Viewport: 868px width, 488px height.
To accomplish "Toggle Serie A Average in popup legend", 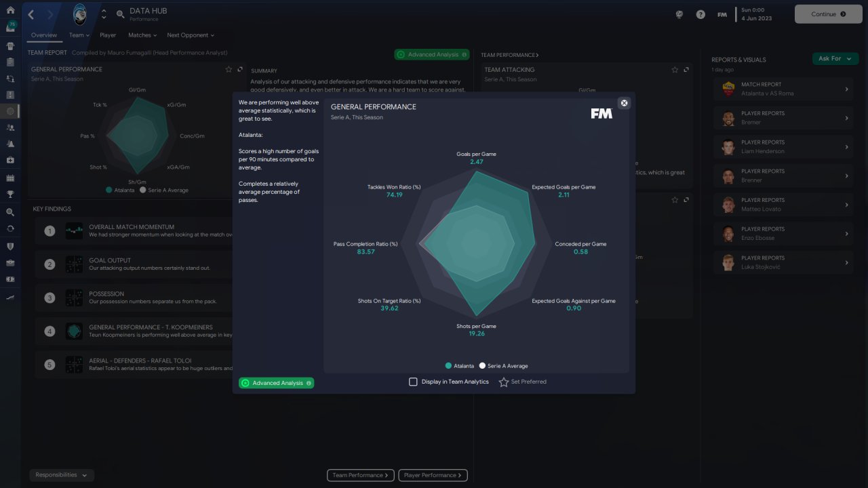I will pos(503,366).
